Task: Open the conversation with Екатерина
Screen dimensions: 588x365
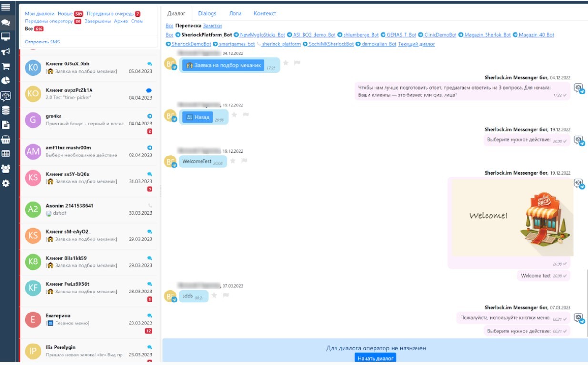Action: [88, 320]
